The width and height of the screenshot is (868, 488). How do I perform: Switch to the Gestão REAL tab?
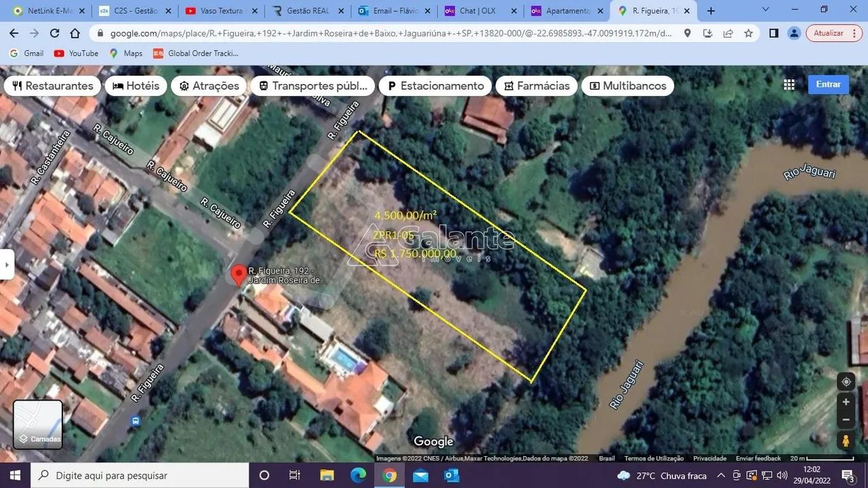click(x=304, y=11)
